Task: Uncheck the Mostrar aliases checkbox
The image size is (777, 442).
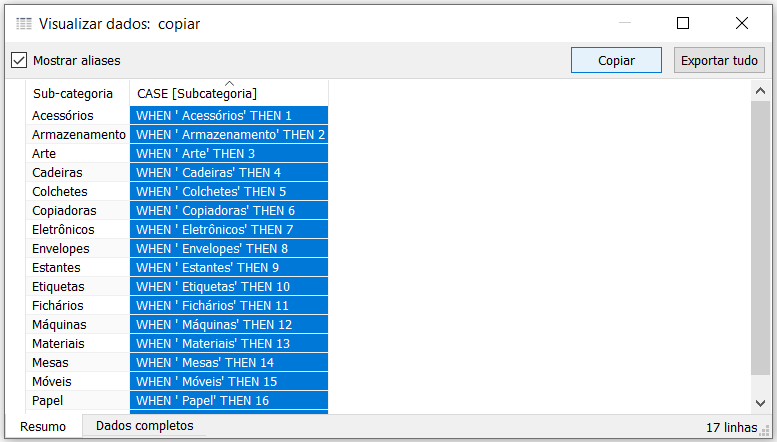Action: tap(19, 60)
